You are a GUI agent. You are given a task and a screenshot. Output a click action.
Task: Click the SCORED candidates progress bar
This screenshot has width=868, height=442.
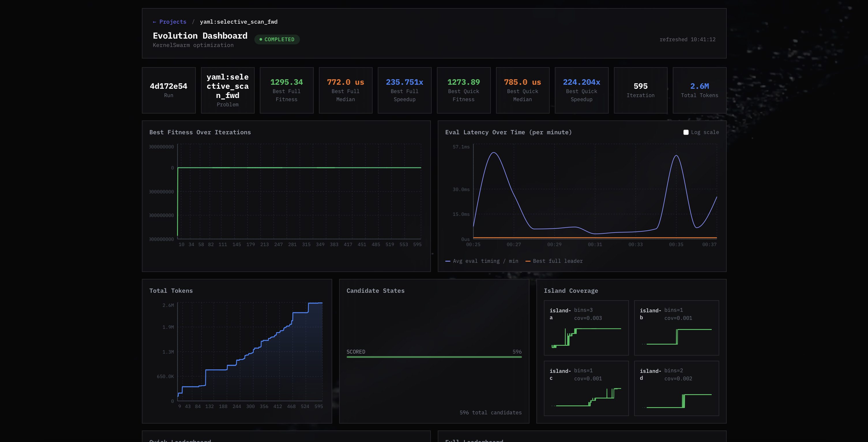click(434, 357)
